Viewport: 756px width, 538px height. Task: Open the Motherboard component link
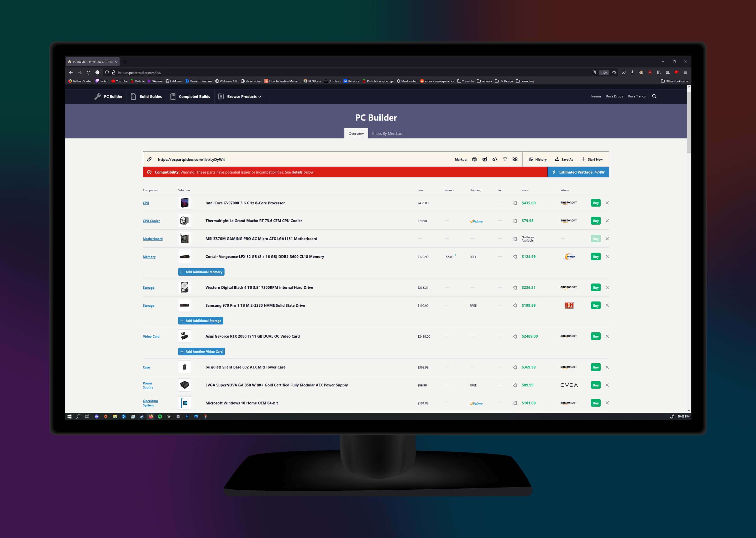[x=153, y=239]
